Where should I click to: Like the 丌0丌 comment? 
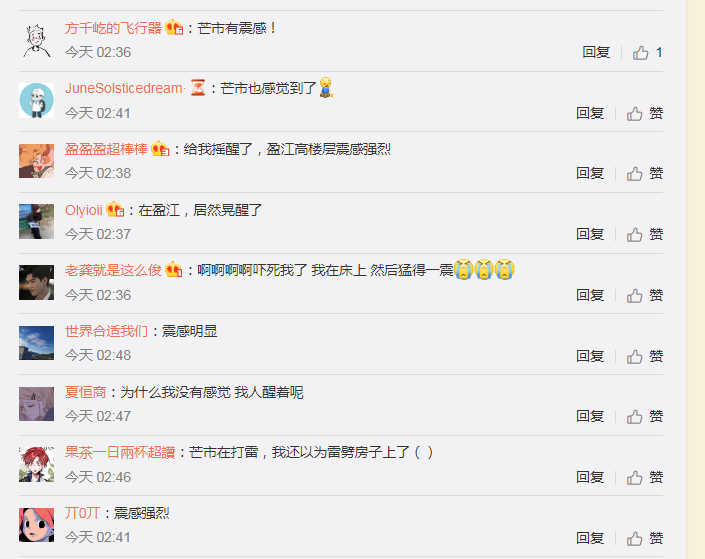(645, 538)
